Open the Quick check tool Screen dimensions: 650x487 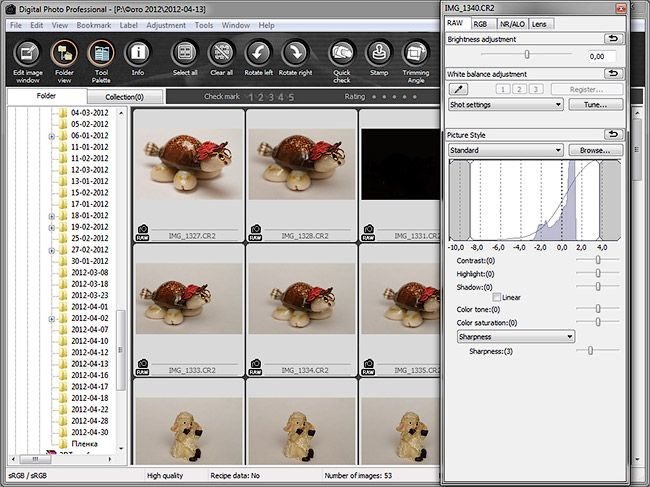342,61
